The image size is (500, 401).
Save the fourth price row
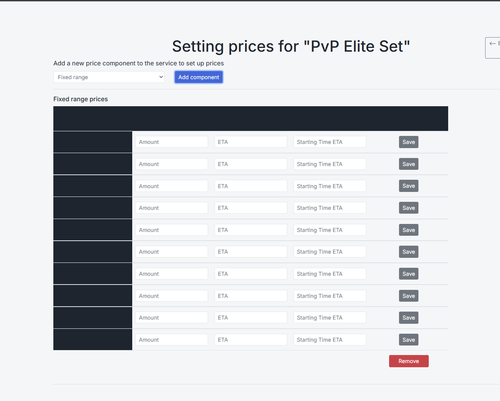point(409,208)
